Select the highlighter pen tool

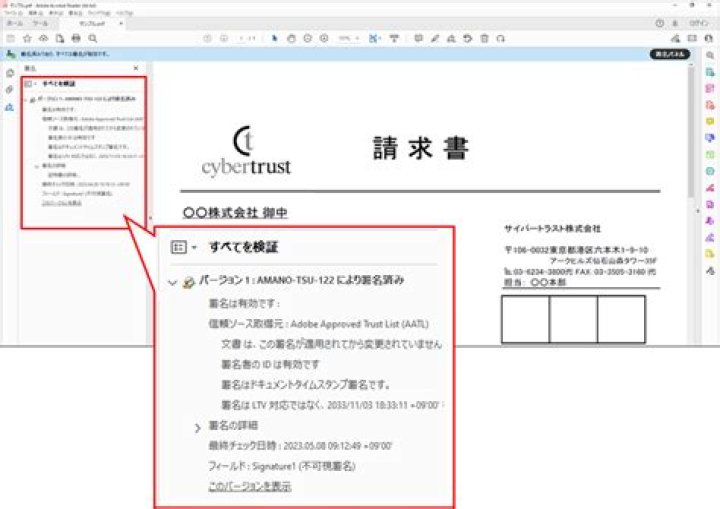[x=435, y=39]
